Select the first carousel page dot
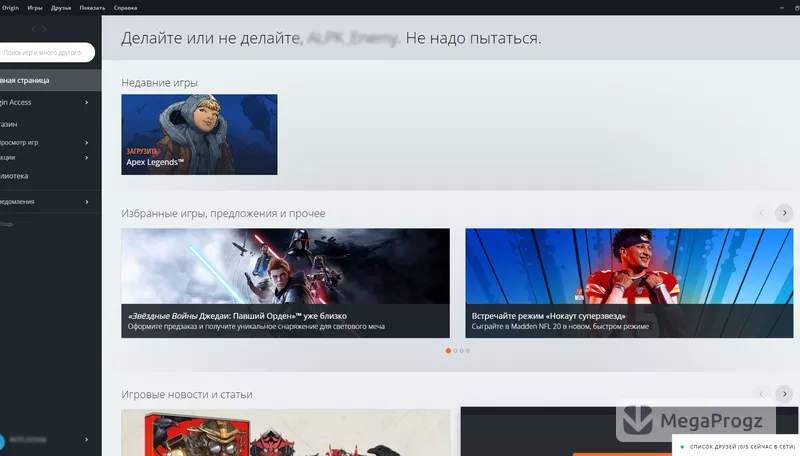Viewport: 800px width, 456px height. pos(448,351)
